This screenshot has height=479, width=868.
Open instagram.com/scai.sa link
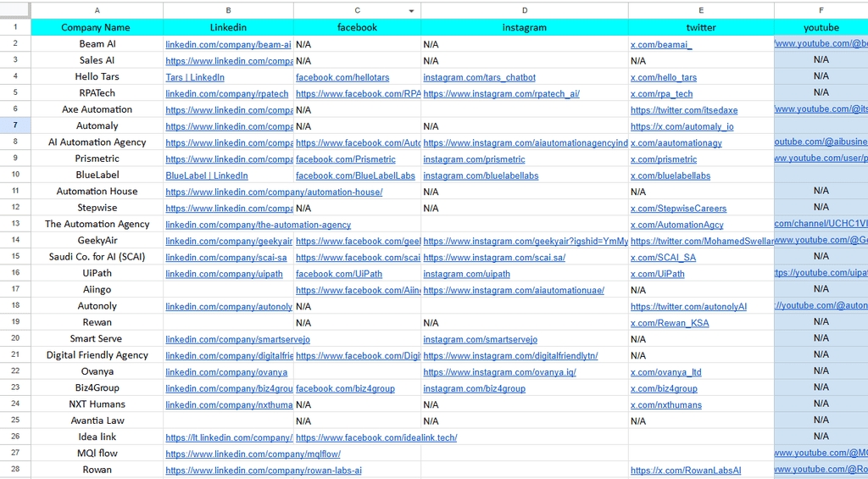(x=494, y=258)
